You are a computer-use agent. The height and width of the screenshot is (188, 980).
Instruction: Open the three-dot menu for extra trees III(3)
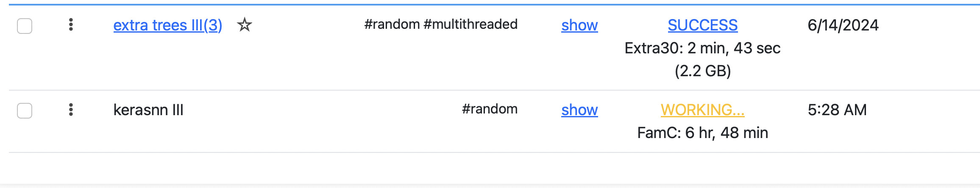(x=71, y=25)
